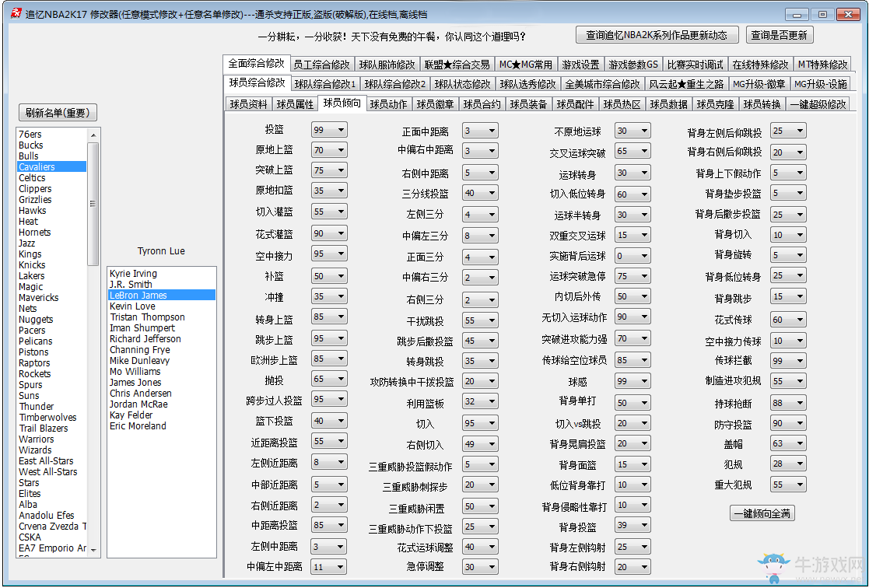
Task: Expand the 花式灌篮 dropdown
Action: click(329, 233)
